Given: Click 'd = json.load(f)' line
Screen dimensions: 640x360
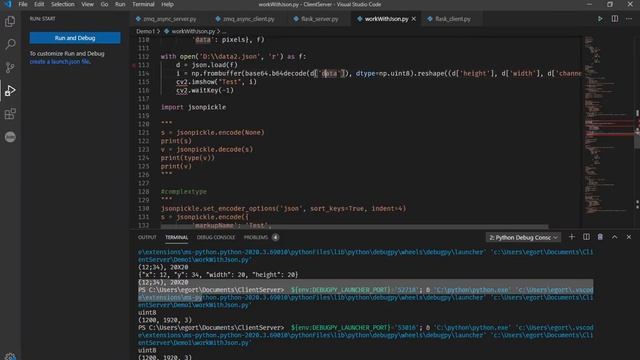Looking at the screenshot, I should pyautogui.click(x=207, y=65).
